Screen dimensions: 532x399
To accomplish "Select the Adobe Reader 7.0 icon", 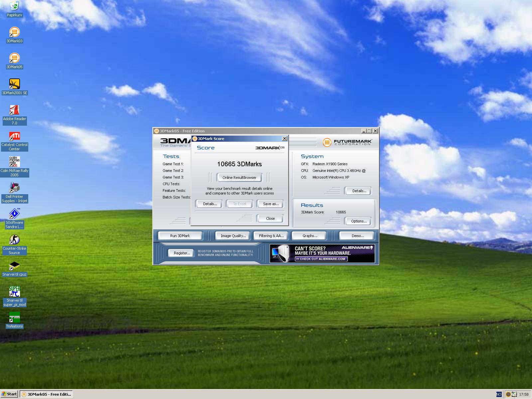I will coord(14,115).
